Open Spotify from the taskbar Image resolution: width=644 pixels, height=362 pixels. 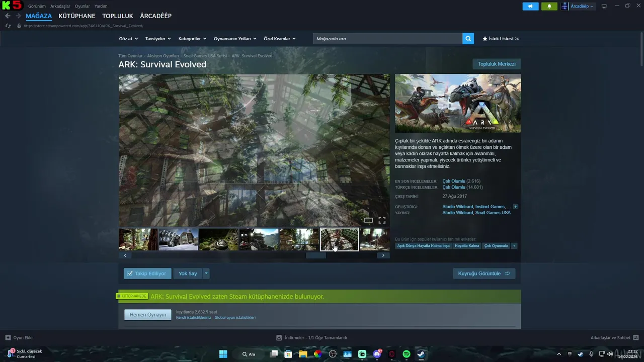(407, 354)
